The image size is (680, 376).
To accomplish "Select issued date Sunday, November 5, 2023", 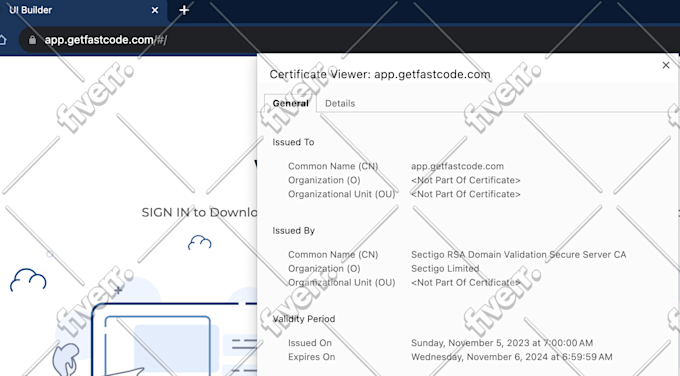I will point(502,343).
